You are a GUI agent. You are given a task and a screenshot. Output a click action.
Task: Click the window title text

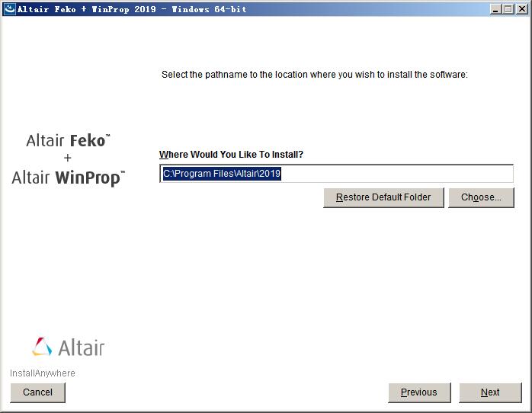(x=132, y=9)
